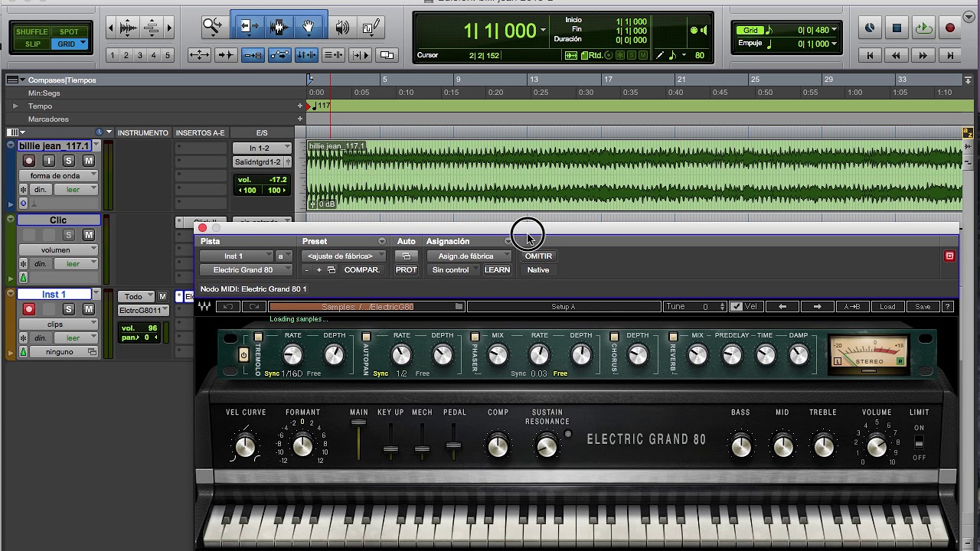Click the vertical audio zoom waveform button

[129, 28]
